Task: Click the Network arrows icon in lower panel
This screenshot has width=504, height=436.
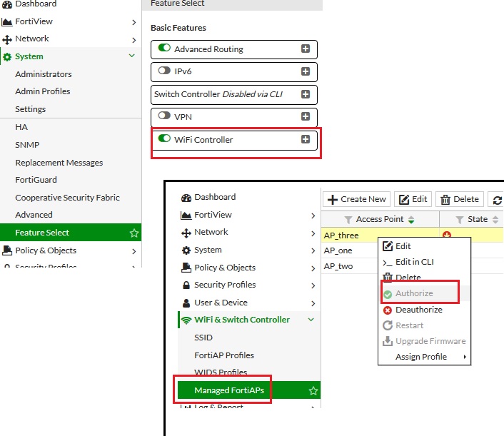Action: 186,233
